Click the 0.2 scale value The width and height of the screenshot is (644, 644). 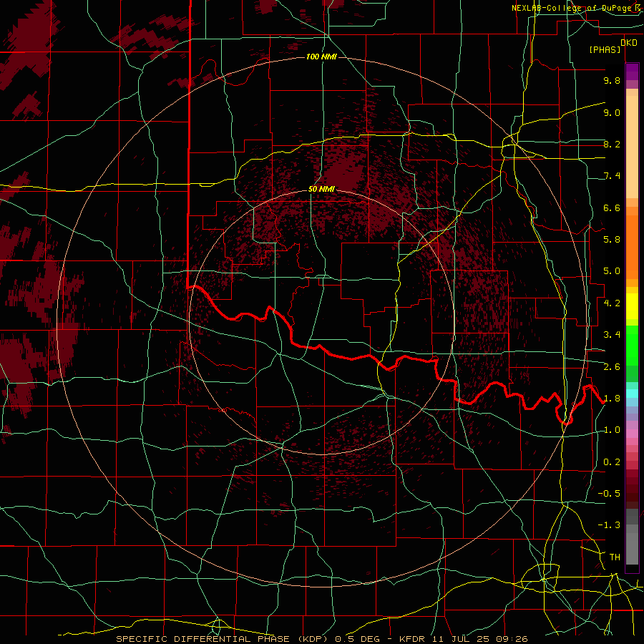point(612,462)
